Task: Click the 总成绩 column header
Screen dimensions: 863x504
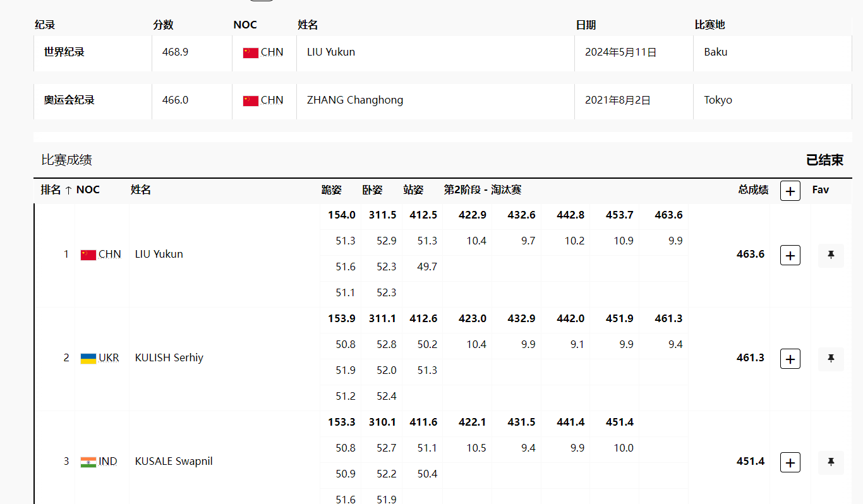Action: click(753, 189)
